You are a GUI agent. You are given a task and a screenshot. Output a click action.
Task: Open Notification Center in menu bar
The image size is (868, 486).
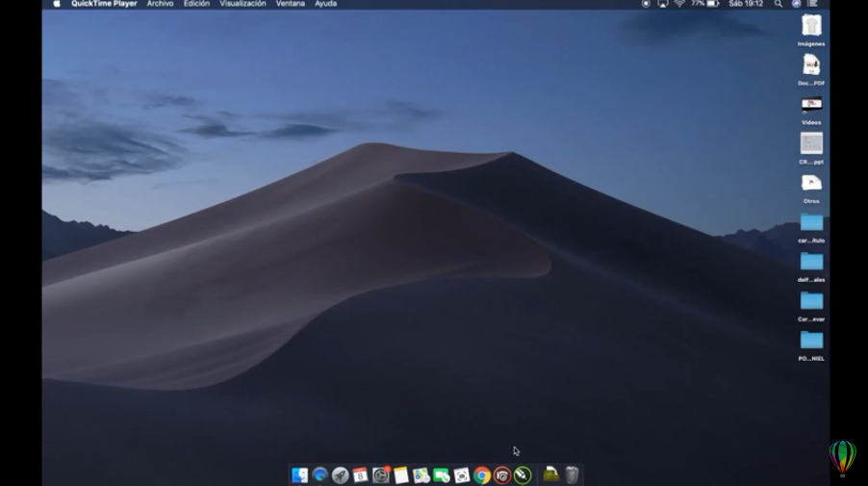[813, 4]
